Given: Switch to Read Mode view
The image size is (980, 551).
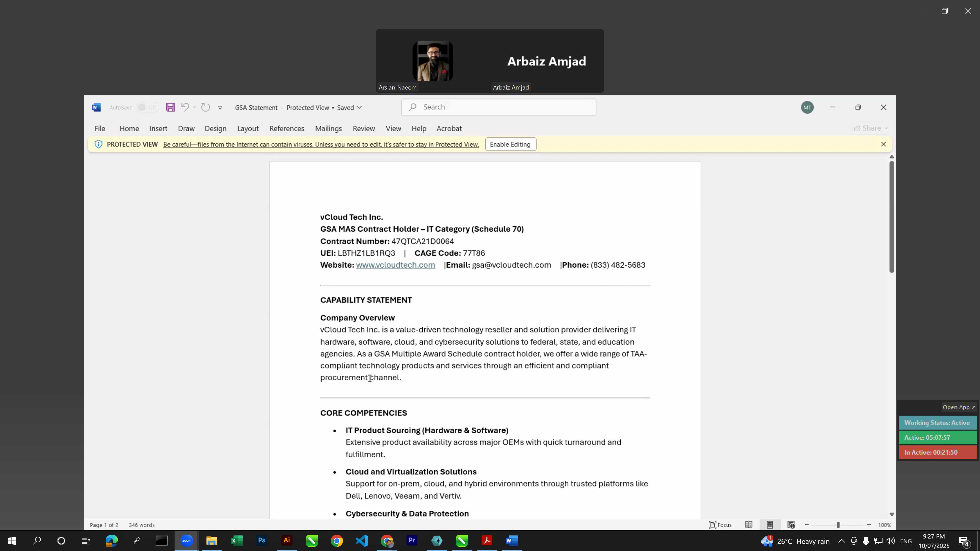Looking at the screenshot, I should pos(748,525).
